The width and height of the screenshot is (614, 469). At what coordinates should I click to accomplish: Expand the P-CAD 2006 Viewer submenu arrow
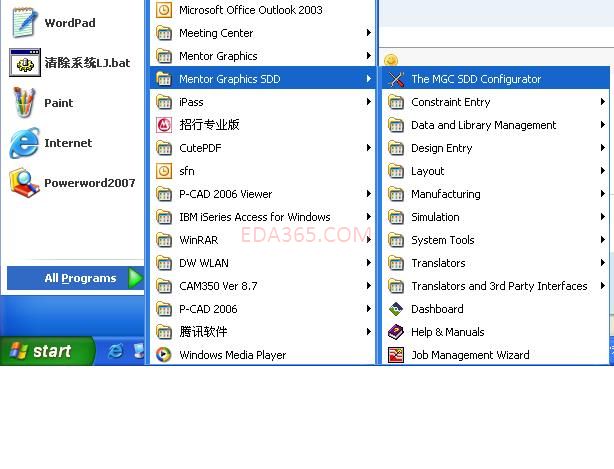pyautogui.click(x=368, y=193)
